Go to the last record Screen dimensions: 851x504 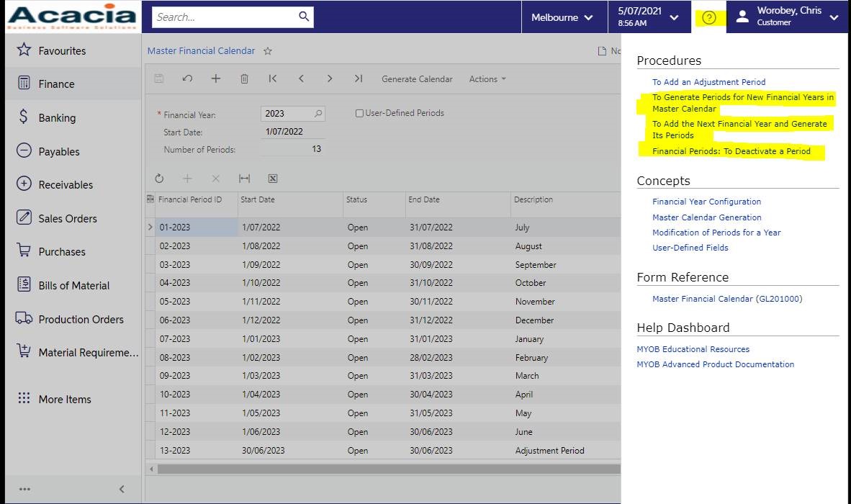pyautogui.click(x=358, y=78)
